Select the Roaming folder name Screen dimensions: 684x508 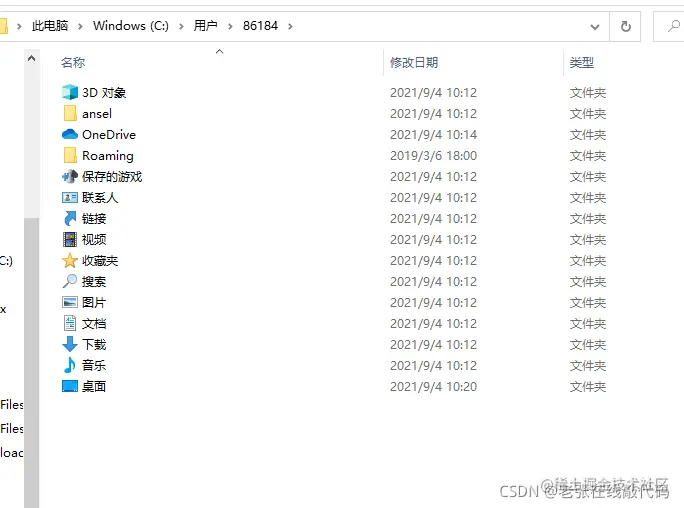[x=108, y=156]
